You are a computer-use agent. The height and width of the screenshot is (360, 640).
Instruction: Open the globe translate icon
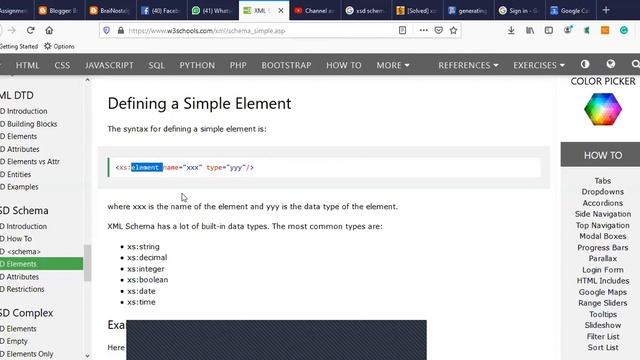click(611, 64)
